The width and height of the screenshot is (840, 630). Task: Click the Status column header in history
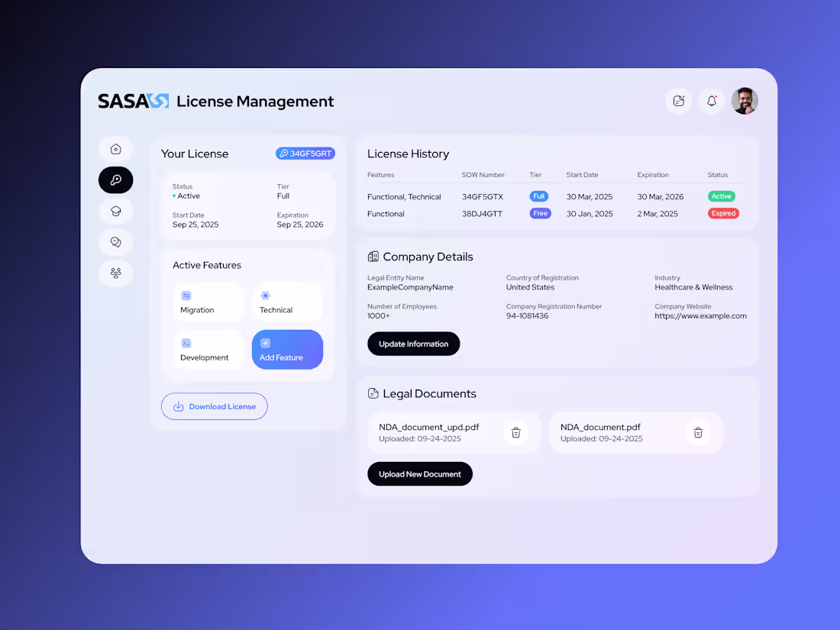click(718, 175)
